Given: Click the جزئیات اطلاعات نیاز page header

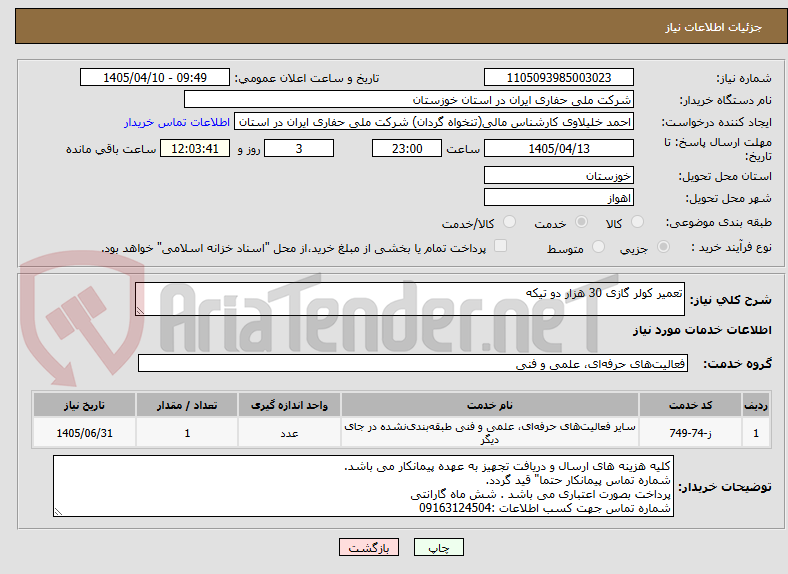Looking at the screenshot, I should 713,27.
